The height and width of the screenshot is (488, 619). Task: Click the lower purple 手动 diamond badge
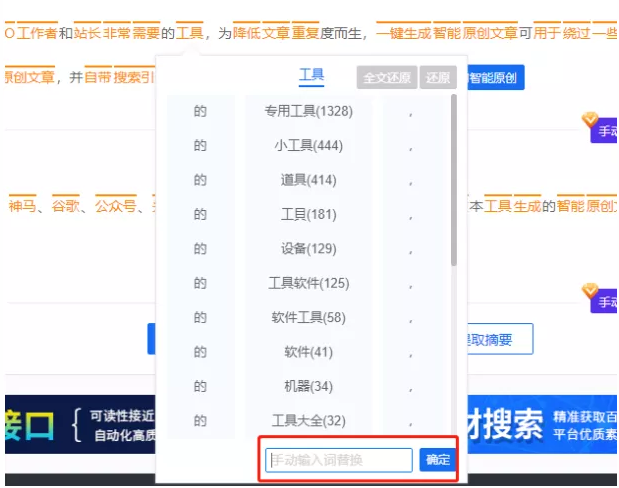coord(602,300)
